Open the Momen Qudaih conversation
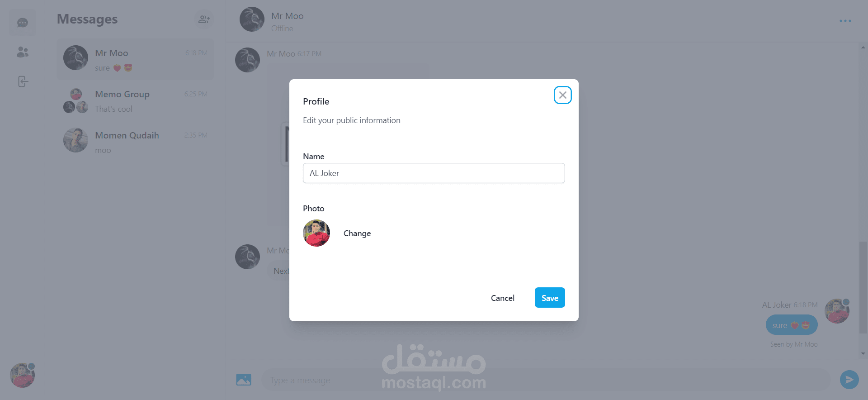The image size is (868, 400). tap(136, 142)
